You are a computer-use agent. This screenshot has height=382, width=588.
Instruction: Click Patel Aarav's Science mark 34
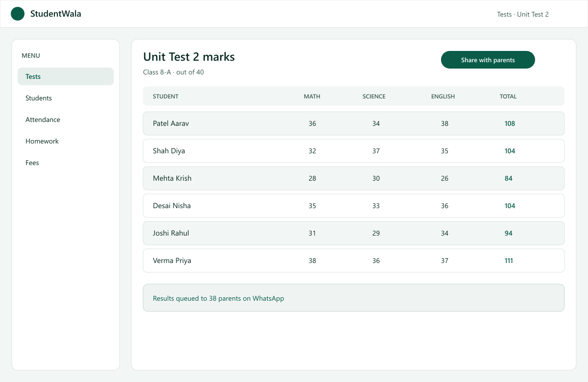(x=376, y=123)
